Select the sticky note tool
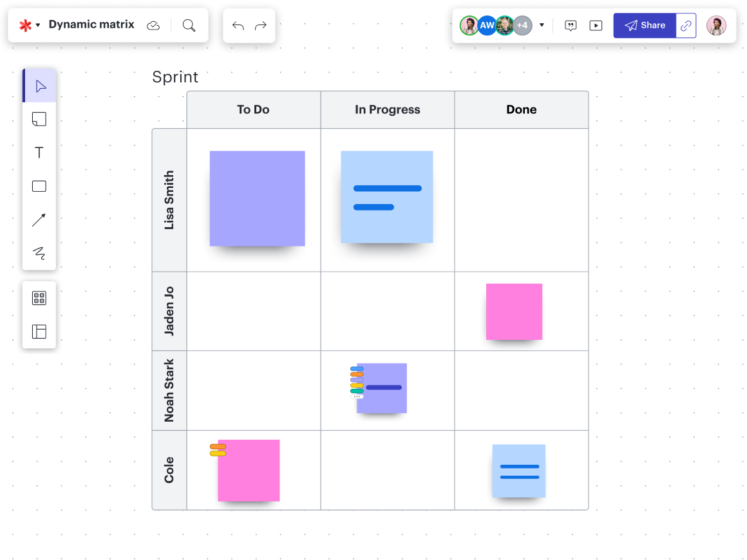 [39, 119]
